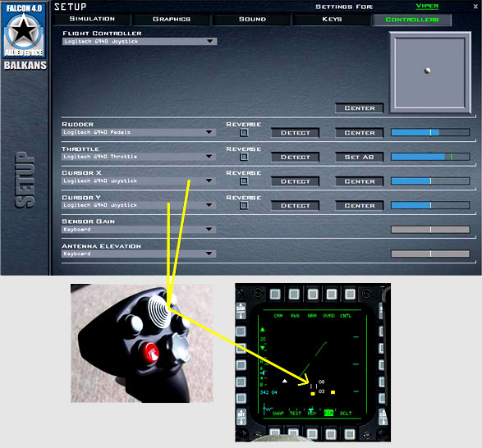Click Center button for flight controller
Viewport: 482px width, 448px height.
coord(360,108)
